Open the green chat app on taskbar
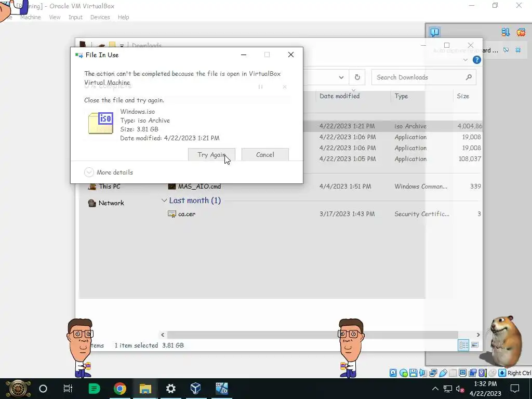 pyautogui.click(x=94, y=389)
